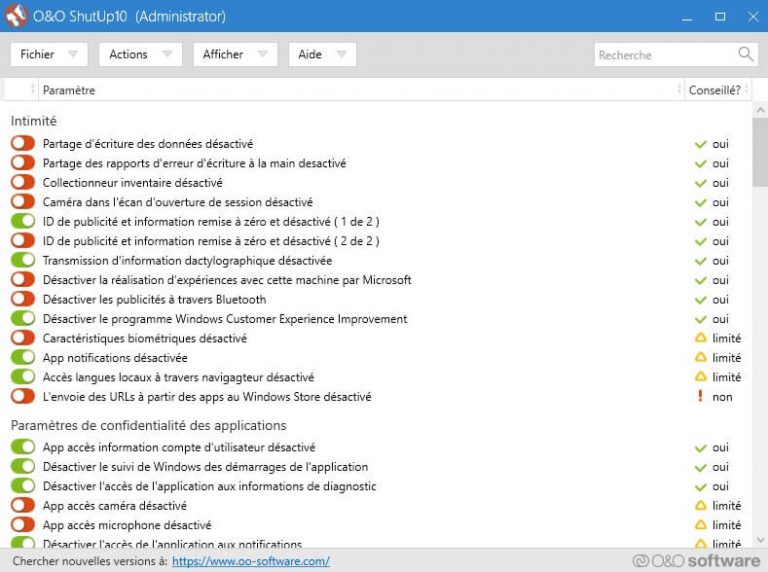Select Paramètres de confidentialité des applications heading

coord(148,425)
